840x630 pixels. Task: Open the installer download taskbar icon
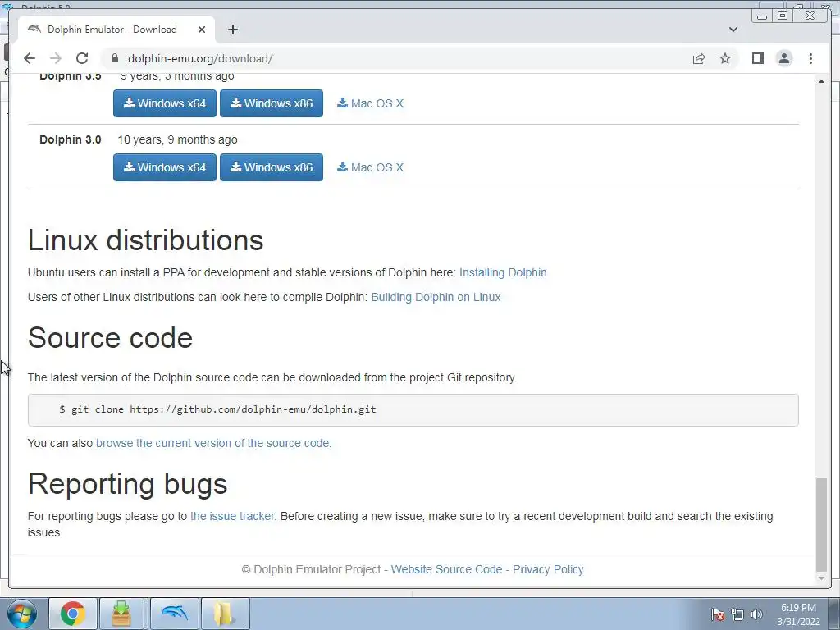[x=121, y=614]
